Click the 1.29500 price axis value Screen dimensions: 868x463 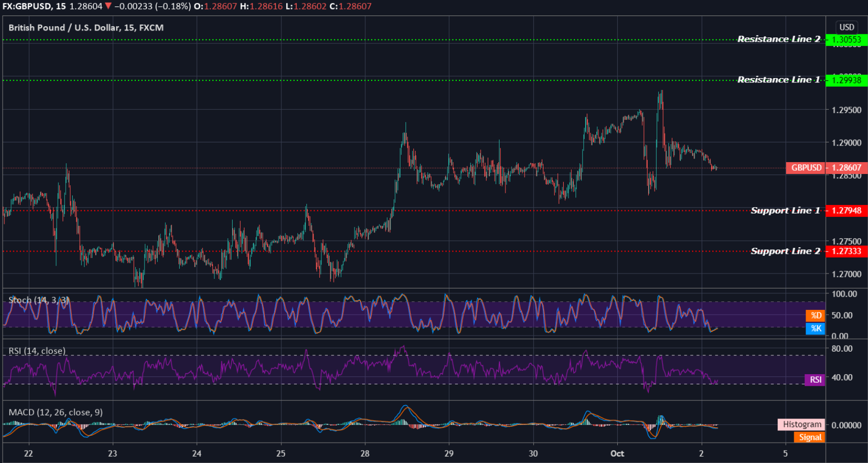847,110
